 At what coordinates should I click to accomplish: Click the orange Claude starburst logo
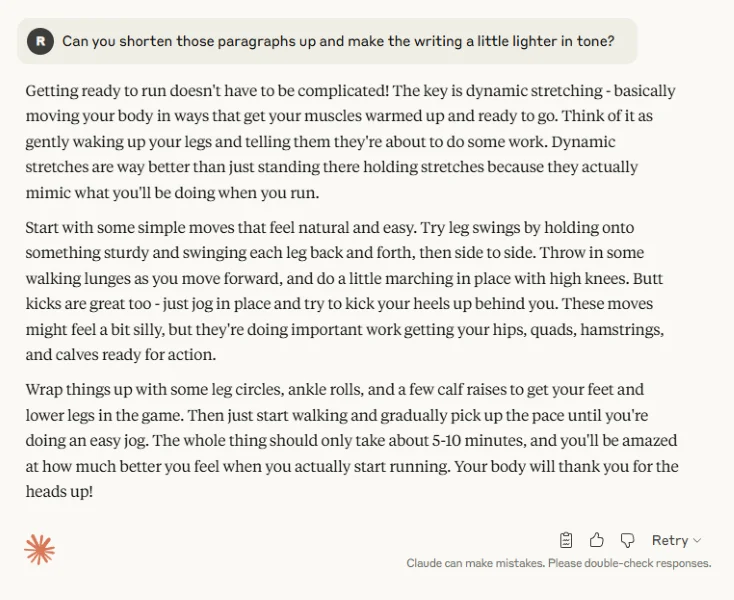(x=39, y=549)
